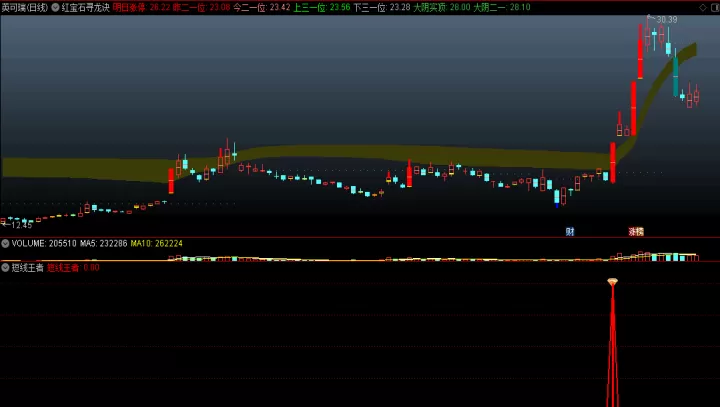Screen dimensions: 720x407
Task: Click the 明日涨停 26.22 value label
Action: coord(141,7)
